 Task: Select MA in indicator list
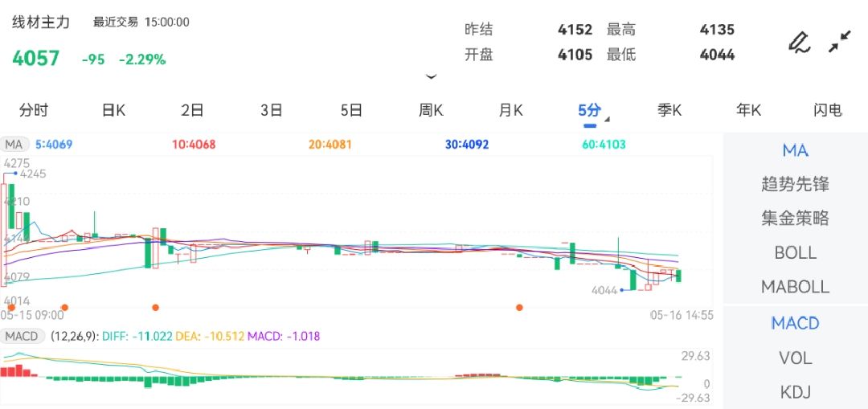click(795, 150)
